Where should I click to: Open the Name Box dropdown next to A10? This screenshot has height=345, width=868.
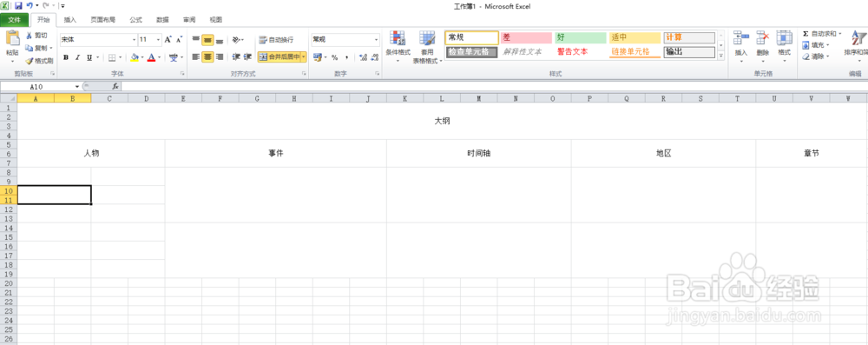[x=77, y=87]
